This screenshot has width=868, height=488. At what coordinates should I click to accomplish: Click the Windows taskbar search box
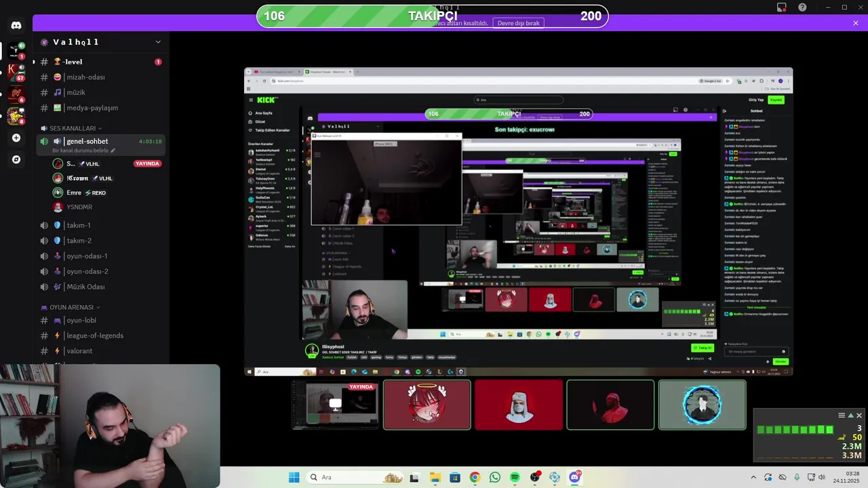point(355,477)
